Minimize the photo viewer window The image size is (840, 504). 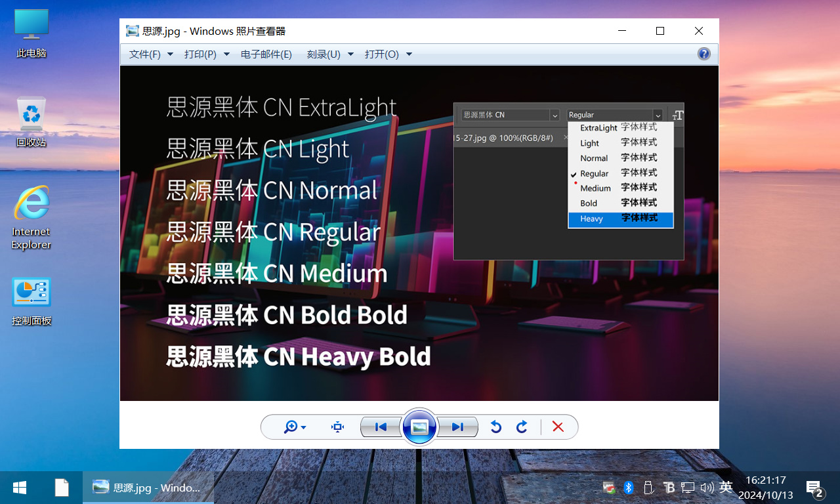pos(622,31)
